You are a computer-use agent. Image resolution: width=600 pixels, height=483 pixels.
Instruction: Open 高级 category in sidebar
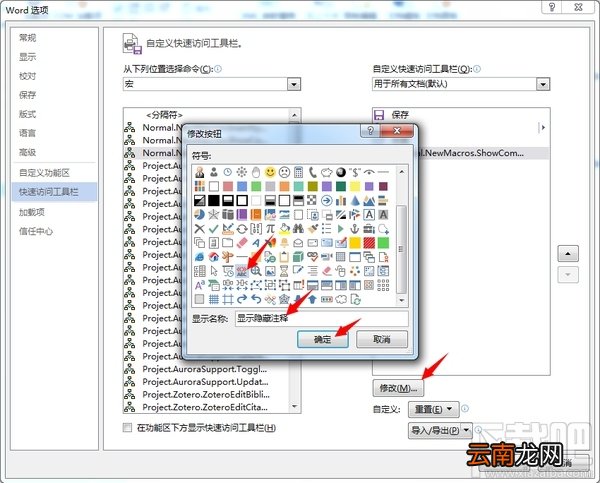click(x=28, y=152)
